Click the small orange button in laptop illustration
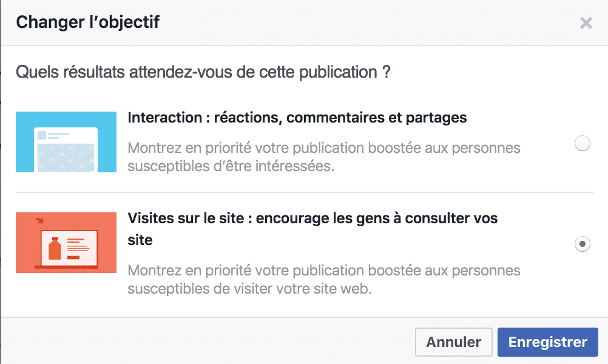Image resolution: width=608 pixels, height=364 pixels. point(73,257)
